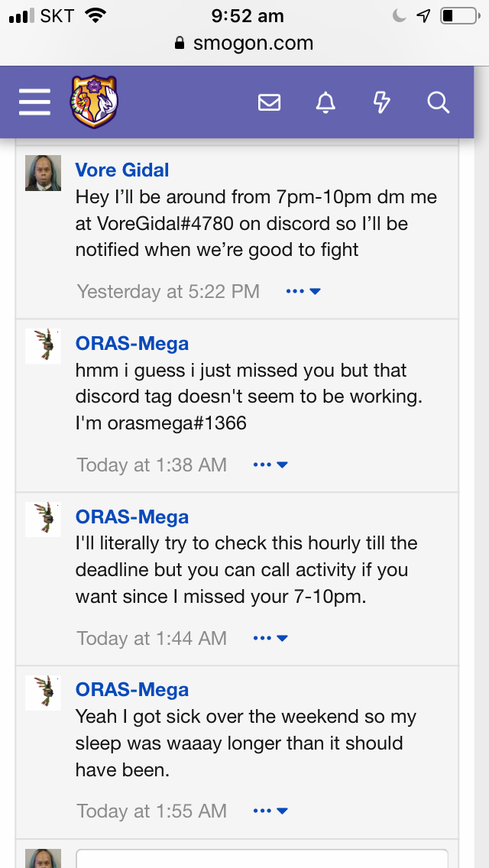Image resolution: width=489 pixels, height=868 pixels.
Task: Click Vore Gidal's avatar thumbnail
Action: pyautogui.click(x=44, y=173)
